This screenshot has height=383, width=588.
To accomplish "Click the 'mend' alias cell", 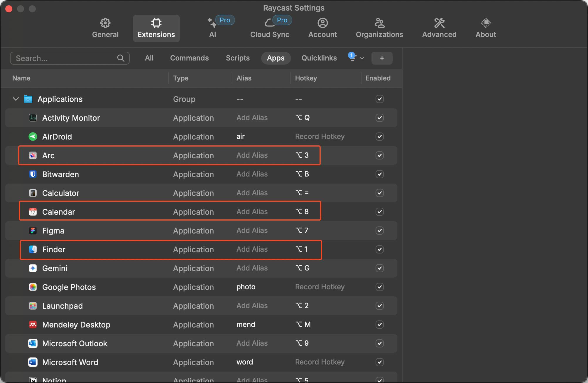I will [246, 325].
